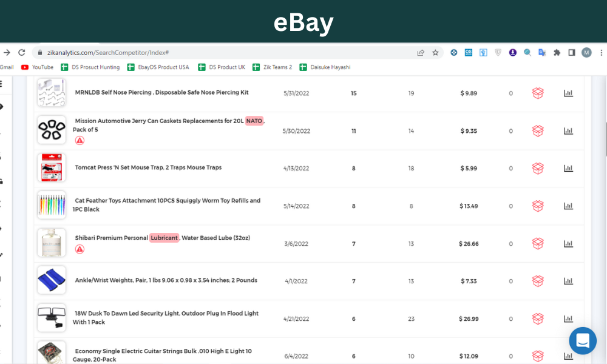Open the purple download extension icon

point(512,53)
